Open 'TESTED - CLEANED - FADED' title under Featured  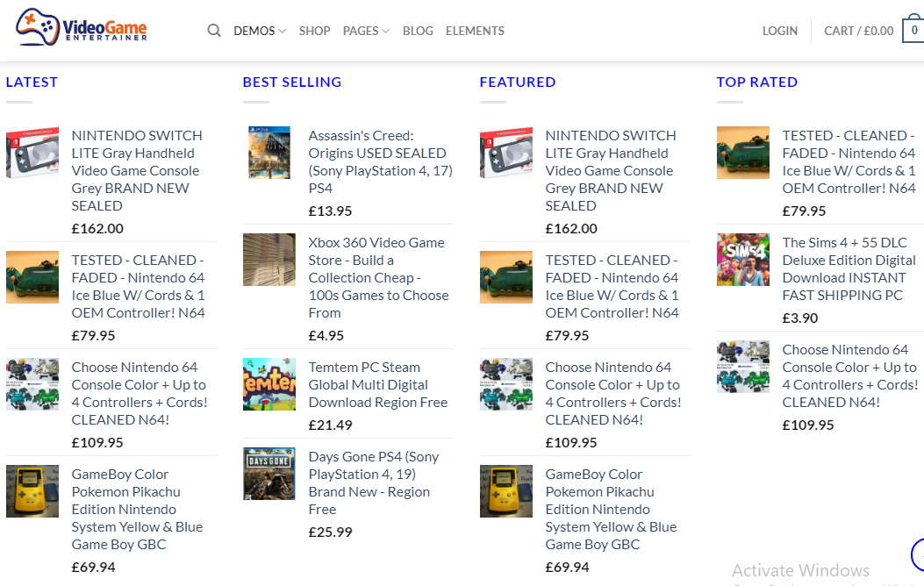[612, 287]
